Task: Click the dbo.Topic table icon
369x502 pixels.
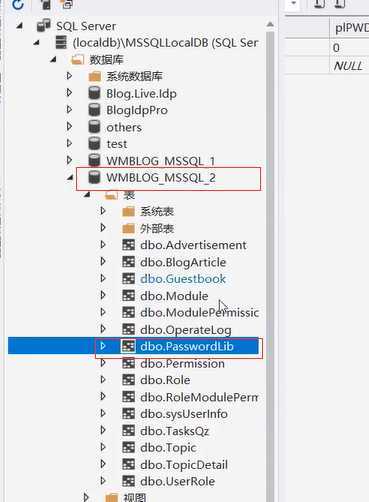Action: tap(128, 447)
